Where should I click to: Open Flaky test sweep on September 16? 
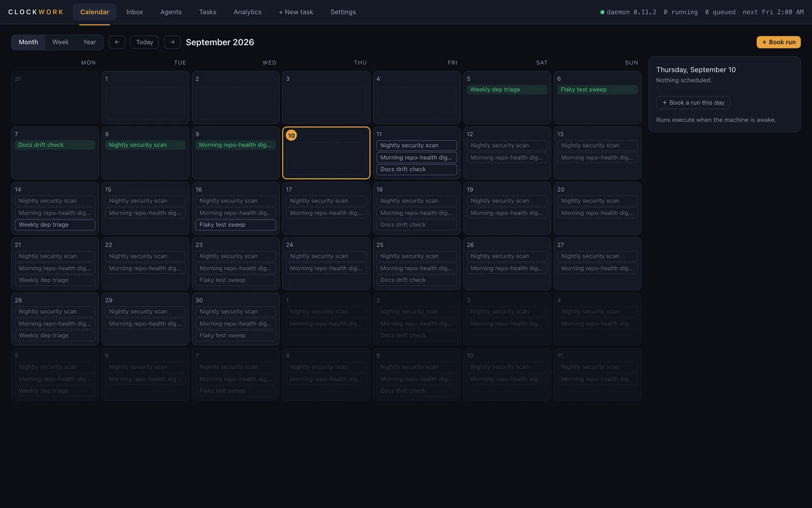[x=235, y=225]
